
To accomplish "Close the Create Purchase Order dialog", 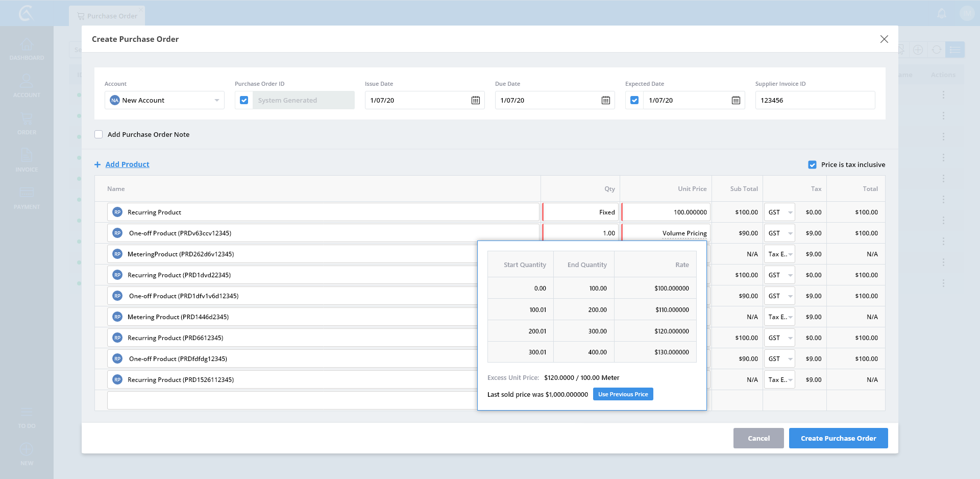I will click(884, 39).
